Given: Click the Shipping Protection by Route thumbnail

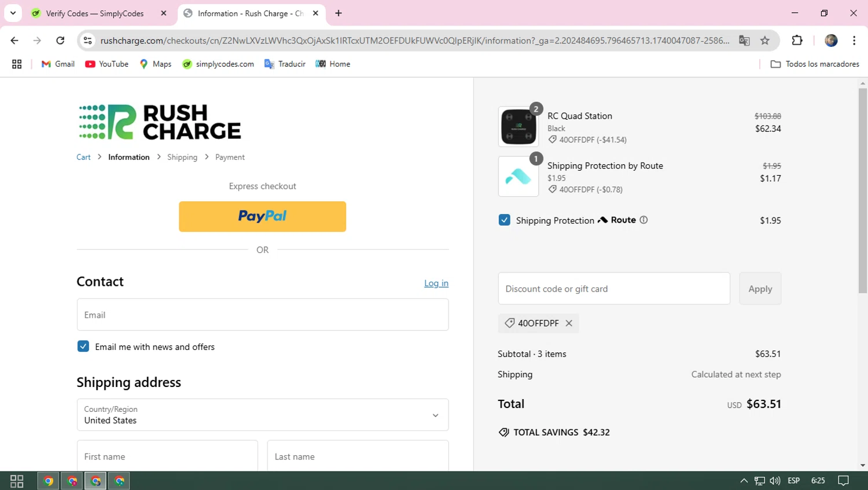Looking at the screenshot, I should point(518,176).
